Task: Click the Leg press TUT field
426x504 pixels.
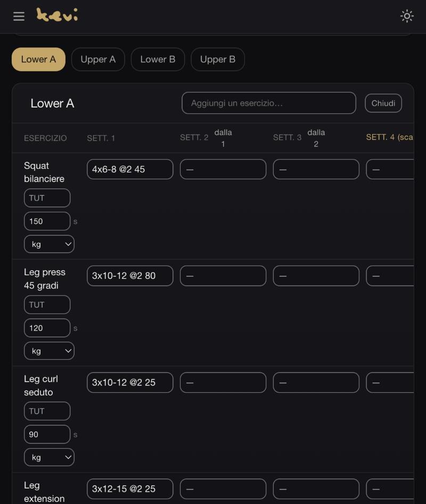Action: pos(47,305)
